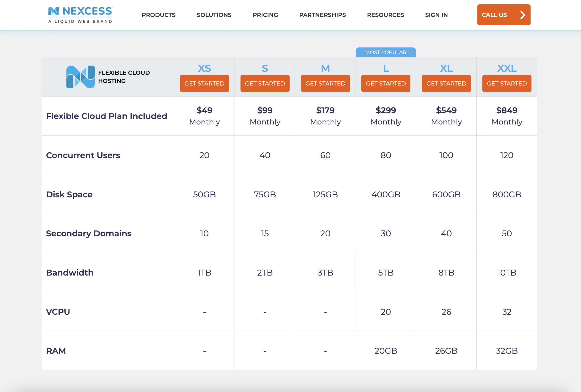
Task: Go to the Pricing page
Action: pyautogui.click(x=265, y=15)
